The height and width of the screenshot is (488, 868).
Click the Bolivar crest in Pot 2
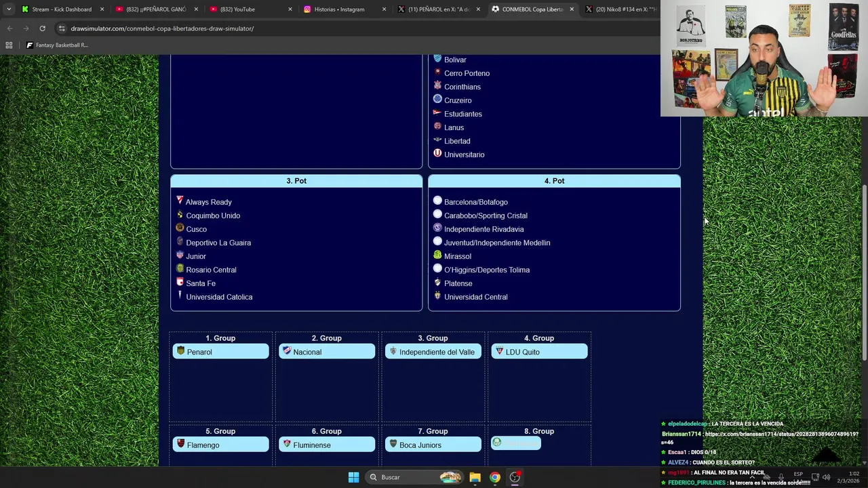(437, 59)
